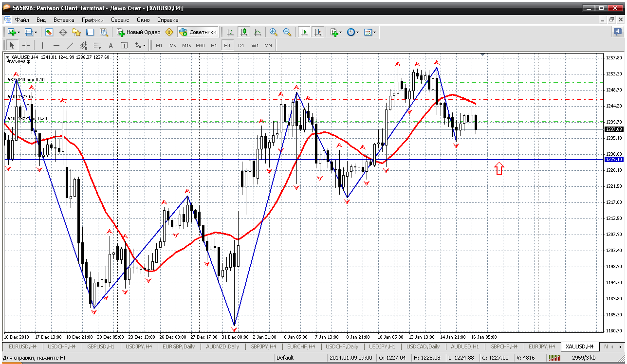Image resolution: width=627 pixels, height=364 pixels.
Task: Select the Trendline tool
Action: [70, 45]
